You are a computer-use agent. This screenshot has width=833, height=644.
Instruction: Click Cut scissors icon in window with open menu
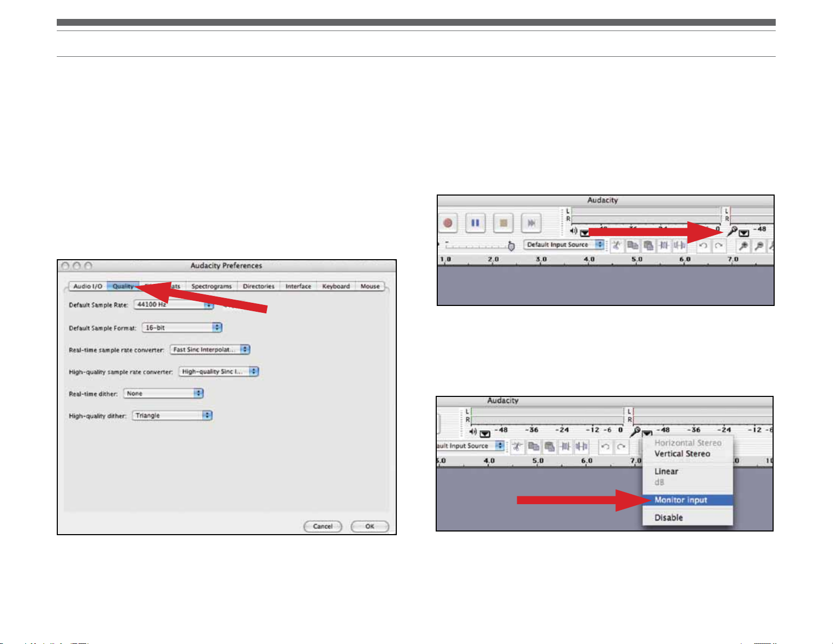point(518,446)
